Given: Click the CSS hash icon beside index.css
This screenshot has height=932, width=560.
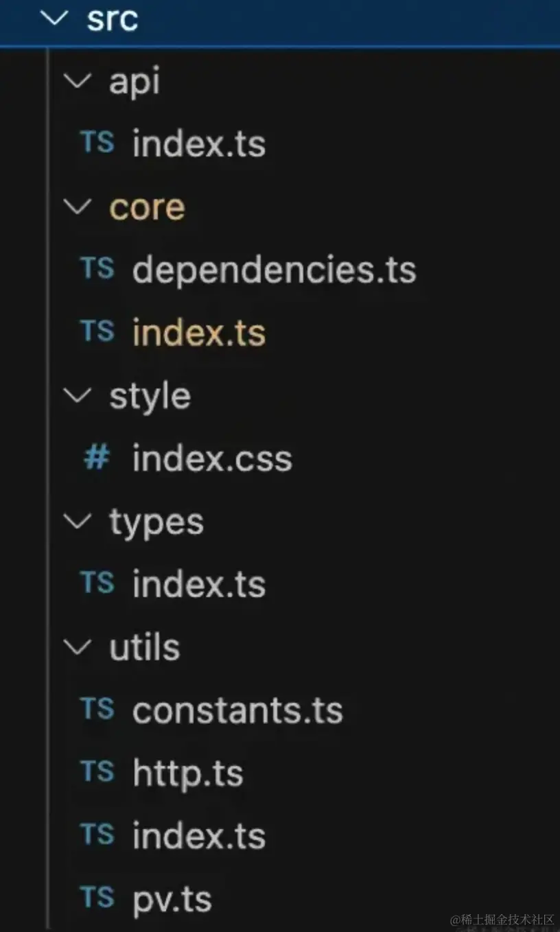Looking at the screenshot, I should point(96,457).
